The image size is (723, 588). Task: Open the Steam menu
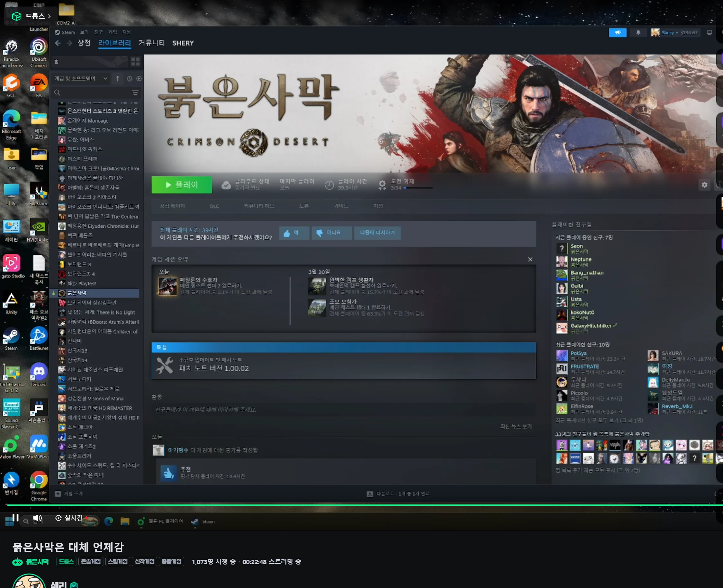(x=65, y=32)
